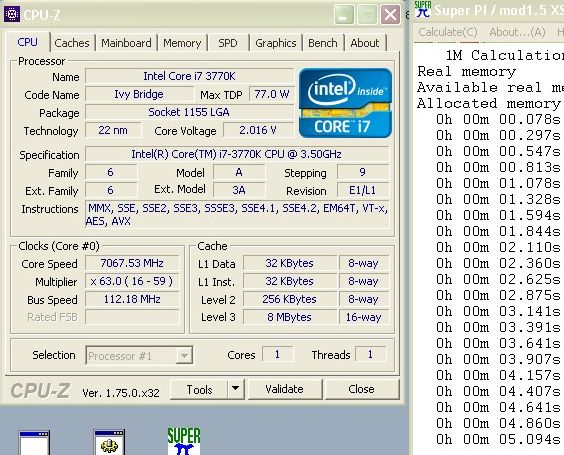Click the Ext. Model value 3A

coord(239,190)
